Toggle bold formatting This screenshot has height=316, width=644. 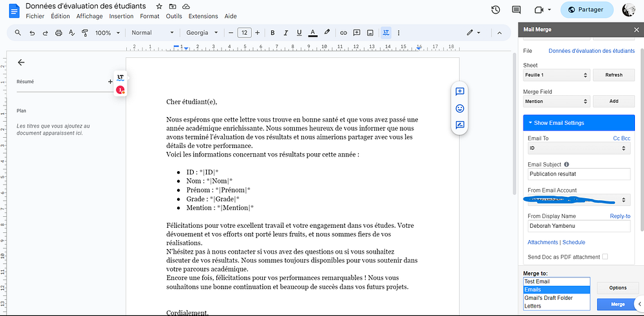(272, 32)
